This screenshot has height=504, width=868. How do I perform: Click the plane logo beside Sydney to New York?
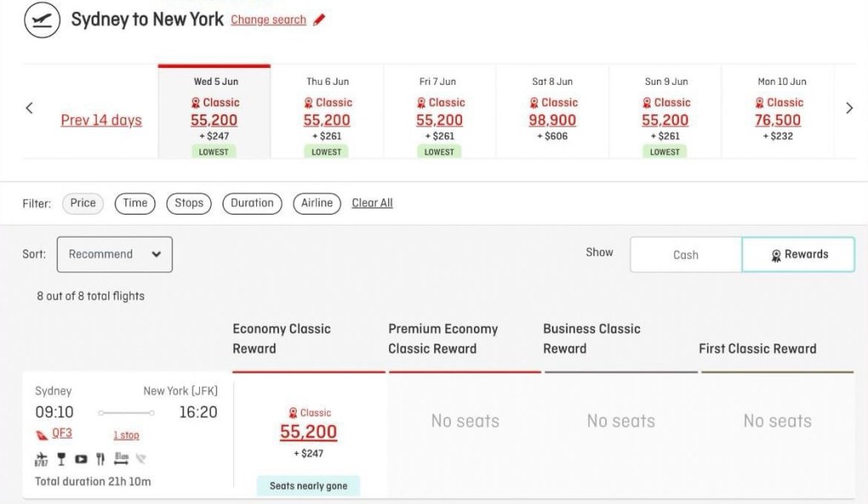point(42,20)
